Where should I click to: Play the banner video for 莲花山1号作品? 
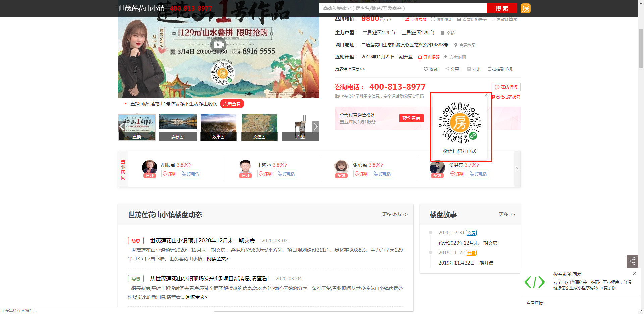[219, 44]
